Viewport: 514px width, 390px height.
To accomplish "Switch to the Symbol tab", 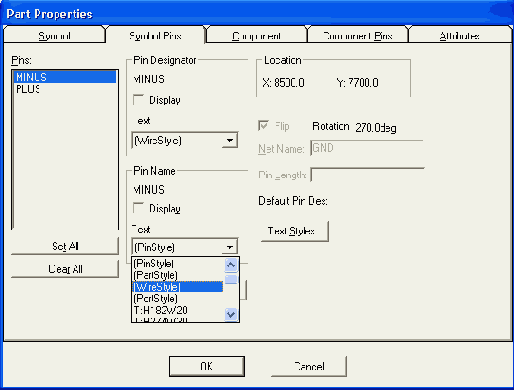I will coord(54,35).
